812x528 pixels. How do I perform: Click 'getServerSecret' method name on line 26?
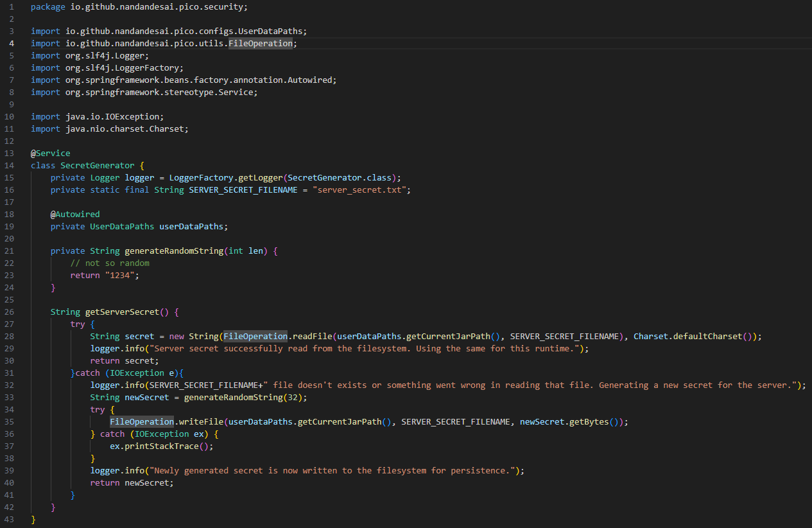tap(122, 312)
